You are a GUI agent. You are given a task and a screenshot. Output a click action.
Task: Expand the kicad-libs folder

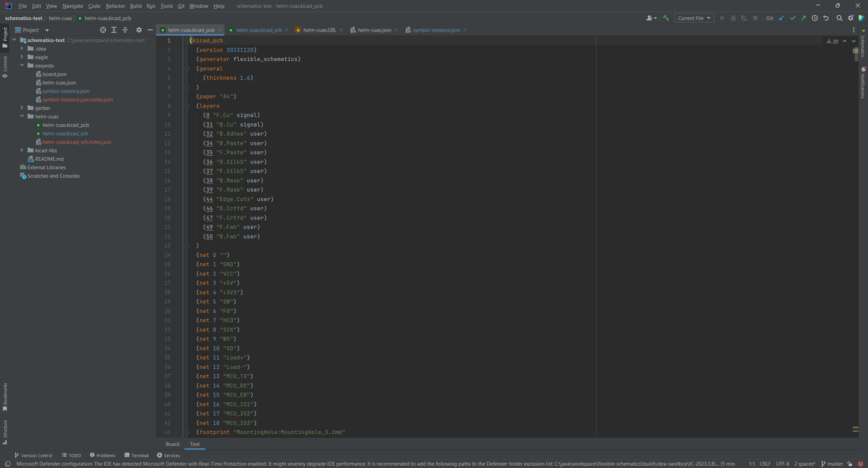coord(22,150)
